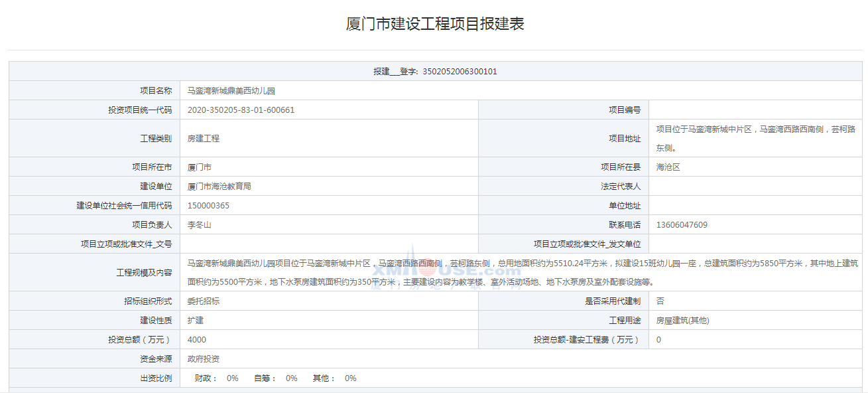868x393 pixels.
Task: Click the 法定代表人 label
Action: click(621, 187)
